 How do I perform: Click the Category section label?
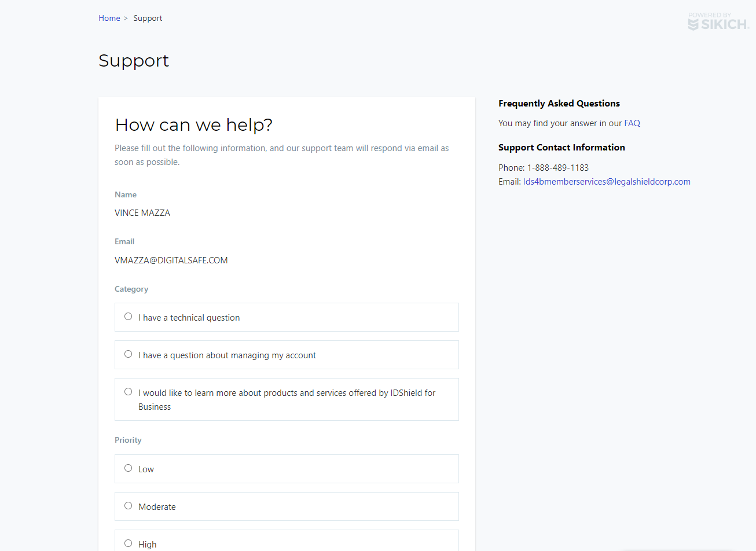[131, 288]
